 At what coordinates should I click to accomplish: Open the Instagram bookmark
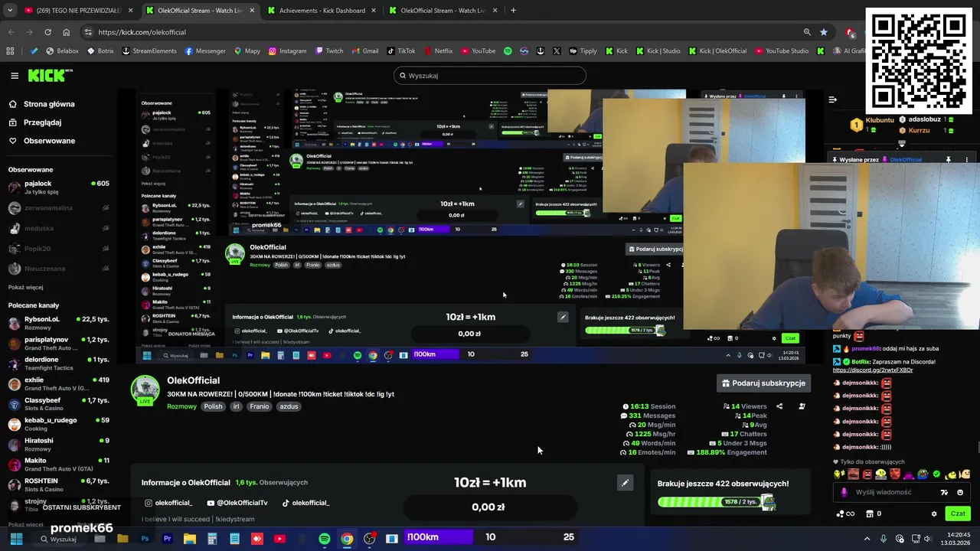[286, 51]
